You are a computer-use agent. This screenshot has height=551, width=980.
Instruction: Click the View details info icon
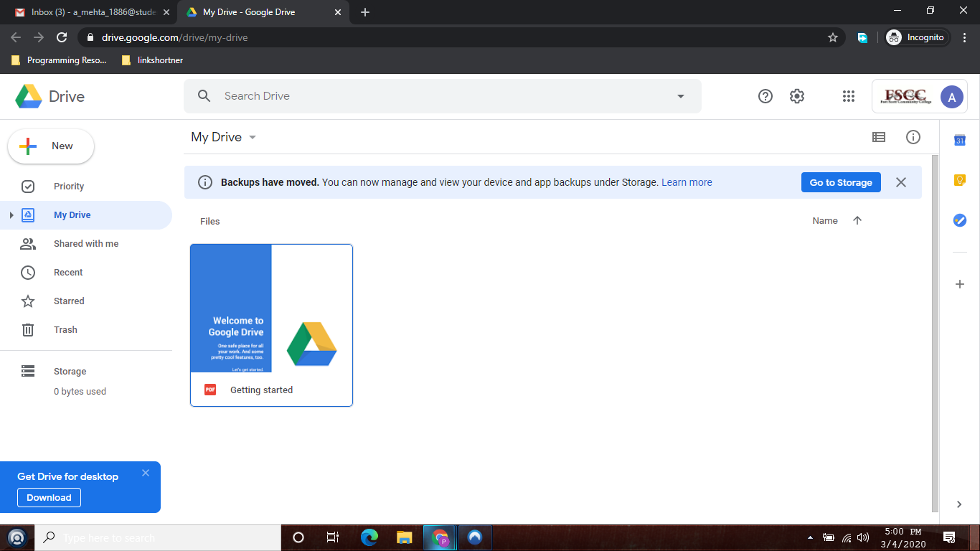coord(913,137)
